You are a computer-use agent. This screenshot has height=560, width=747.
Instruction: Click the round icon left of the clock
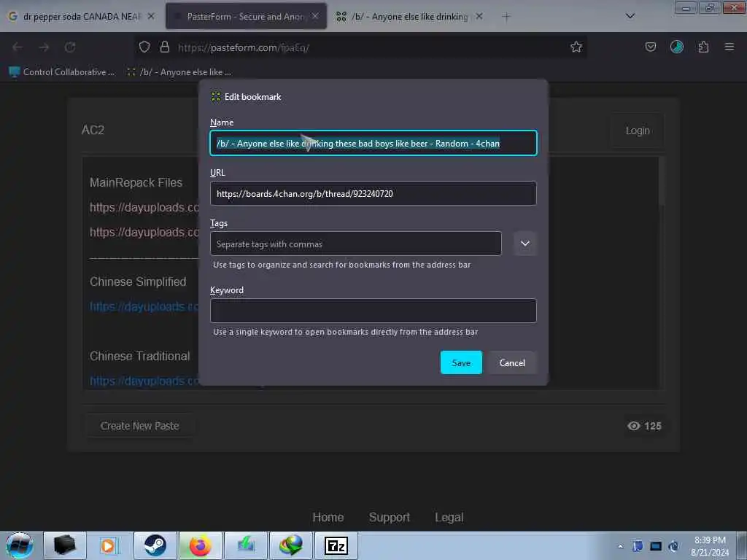673,546
